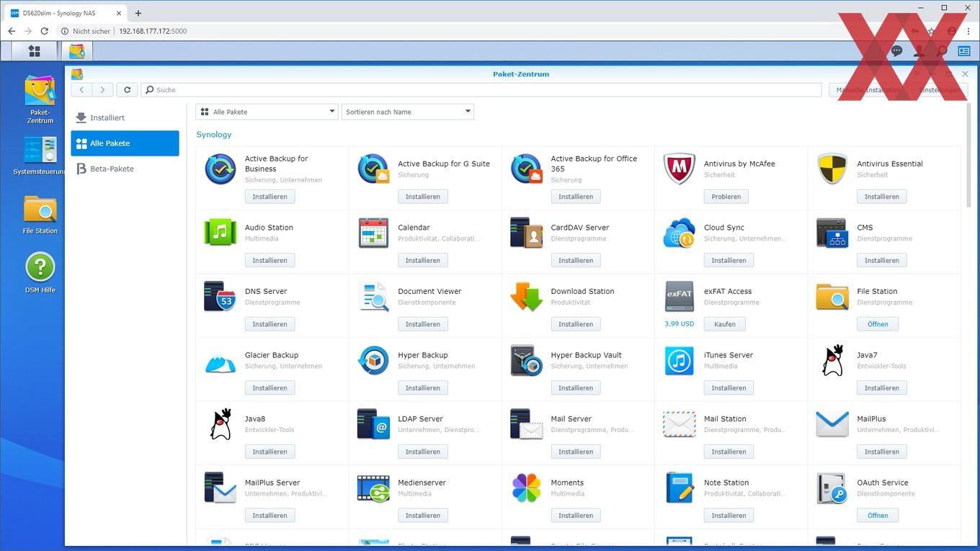Go forward in Paket-Zentrum navigation
This screenshot has width=980, height=551.
coord(102,90)
